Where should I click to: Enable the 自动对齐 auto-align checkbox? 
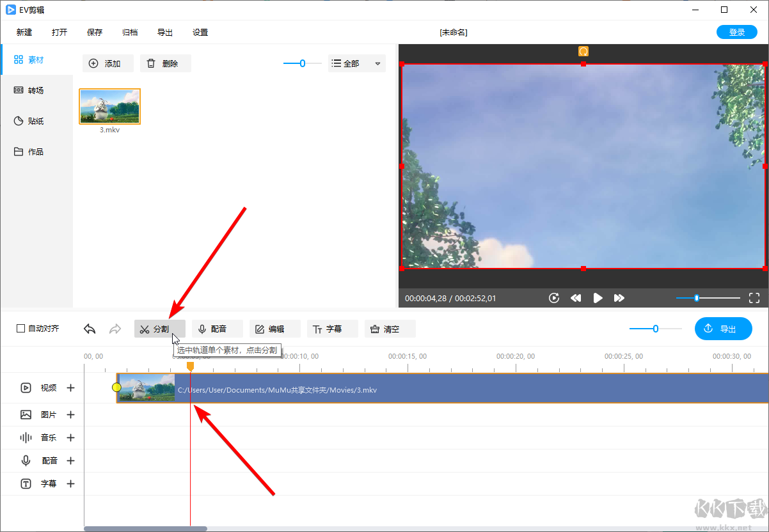(x=20, y=328)
